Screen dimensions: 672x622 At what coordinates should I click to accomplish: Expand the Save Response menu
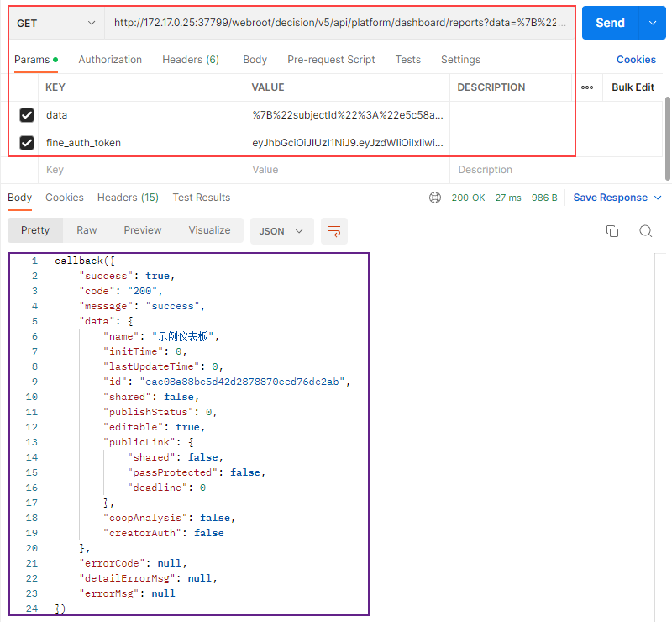click(x=617, y=198)
